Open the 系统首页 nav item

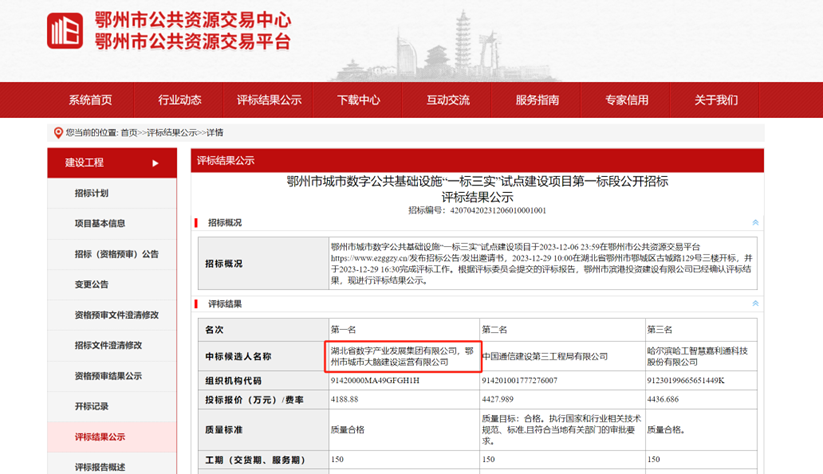click(90, 100)
